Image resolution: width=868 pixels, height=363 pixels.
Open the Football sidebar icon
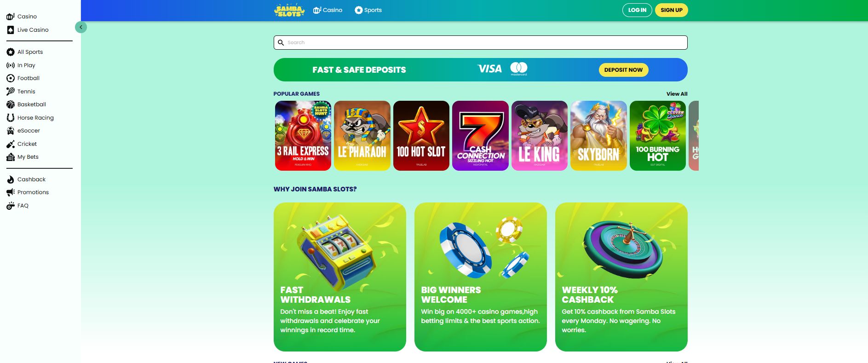(x=11, y=78)
